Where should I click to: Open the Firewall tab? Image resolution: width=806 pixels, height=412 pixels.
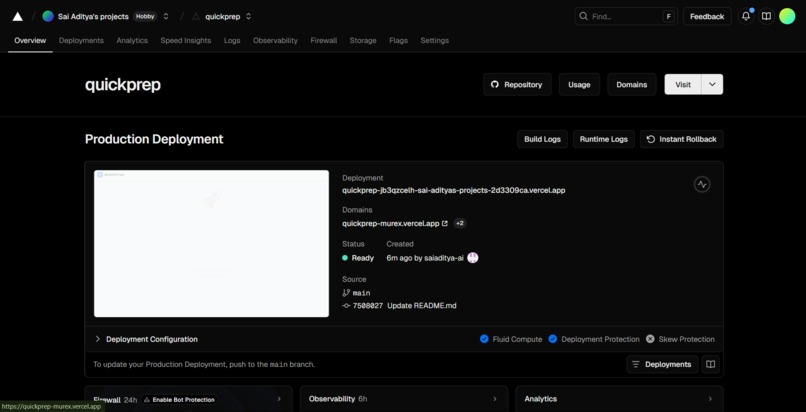pos(324,41)
